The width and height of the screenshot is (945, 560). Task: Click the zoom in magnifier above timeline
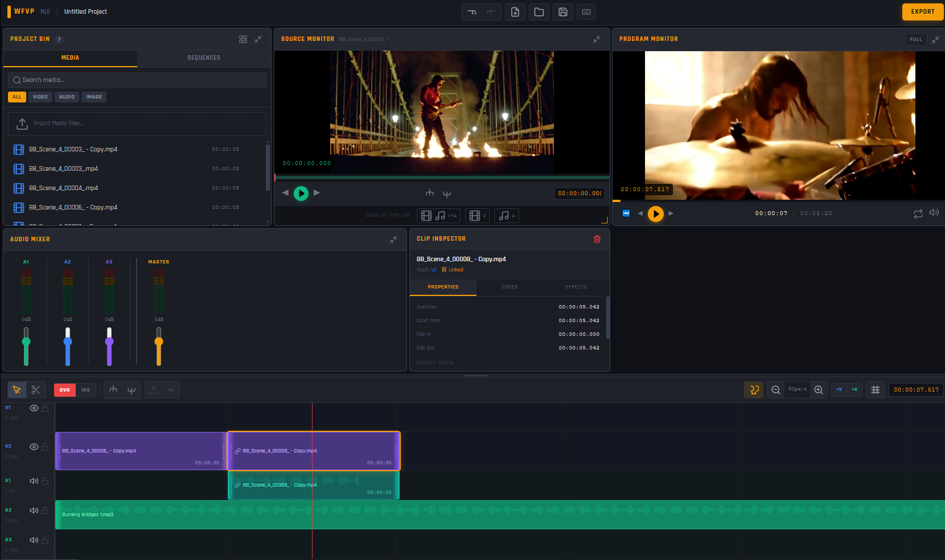coord(818,390)
